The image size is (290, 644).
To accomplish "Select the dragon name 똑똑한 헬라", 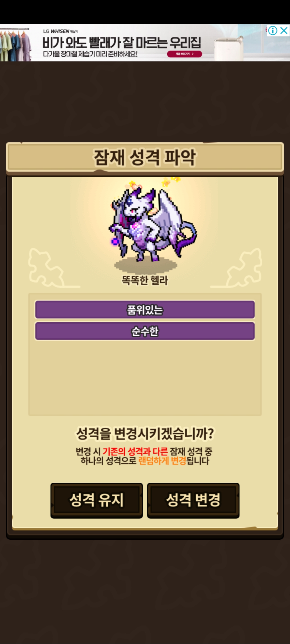I will pos(145,280).
